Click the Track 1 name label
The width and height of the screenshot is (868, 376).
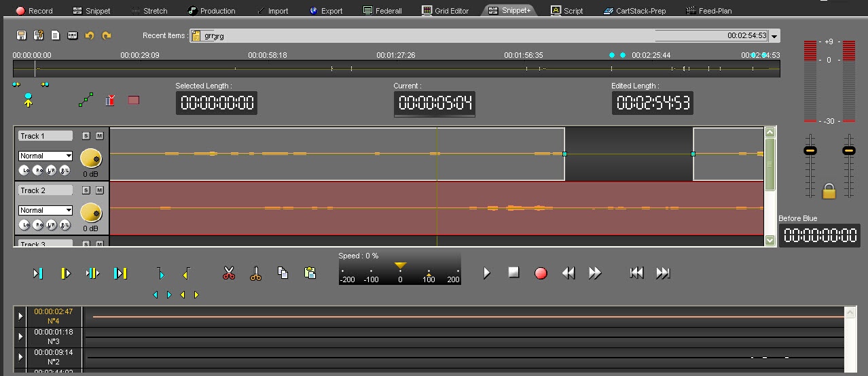45,136
